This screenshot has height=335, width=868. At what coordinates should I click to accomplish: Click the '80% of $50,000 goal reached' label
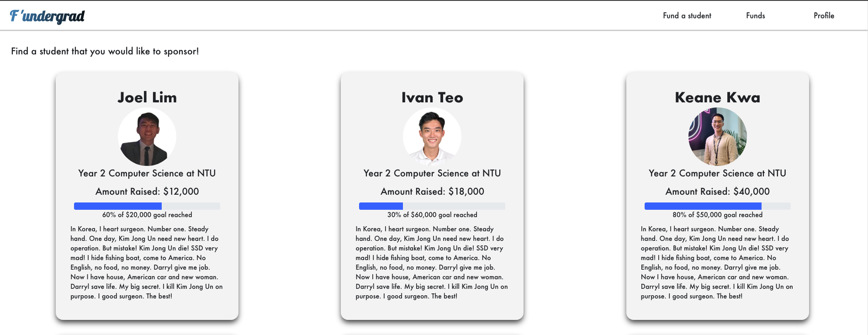pos(718,215)
